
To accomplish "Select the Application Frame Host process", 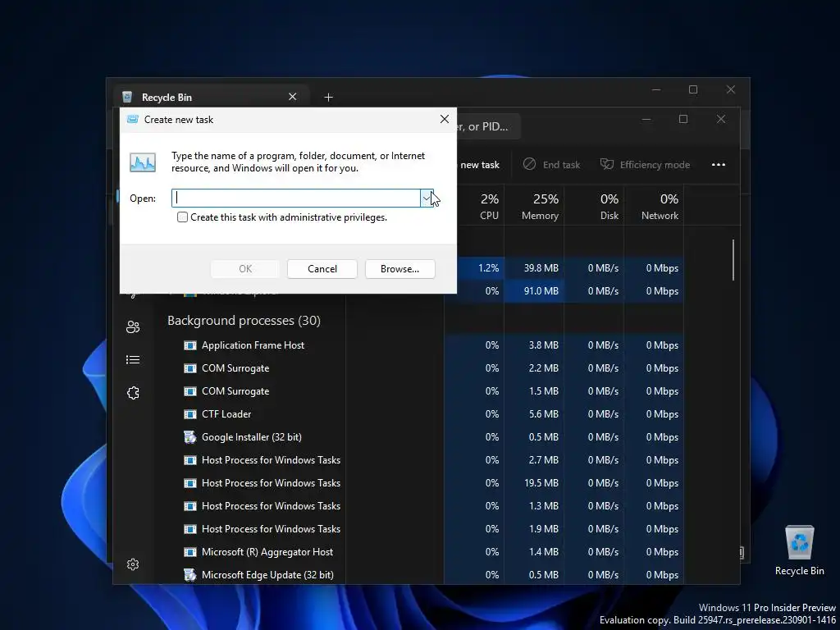I will tap(253, 345).
